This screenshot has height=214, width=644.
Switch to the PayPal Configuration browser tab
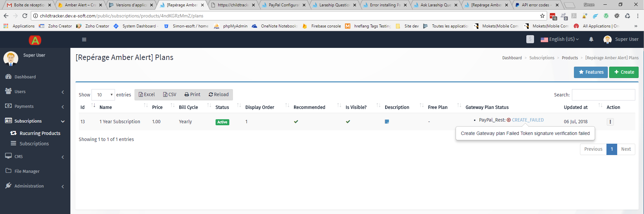(x=284, y=5)
